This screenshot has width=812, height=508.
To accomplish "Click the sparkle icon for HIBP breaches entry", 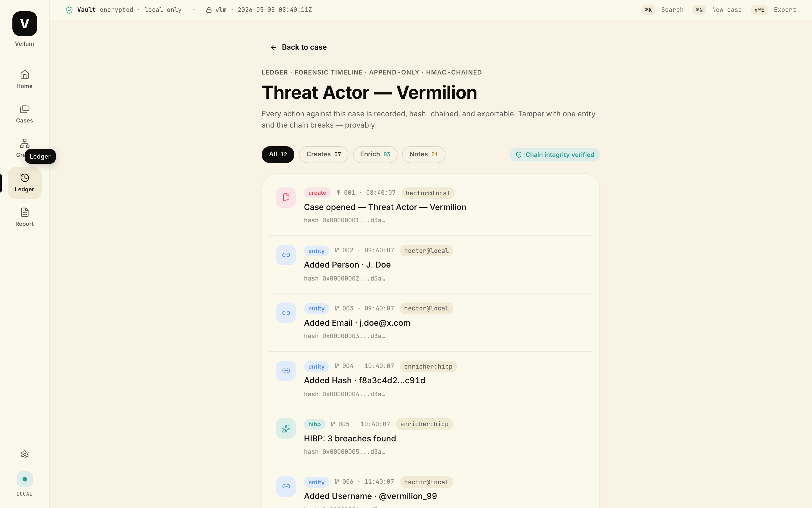I will pyautogui.click(x=286, y=428).
